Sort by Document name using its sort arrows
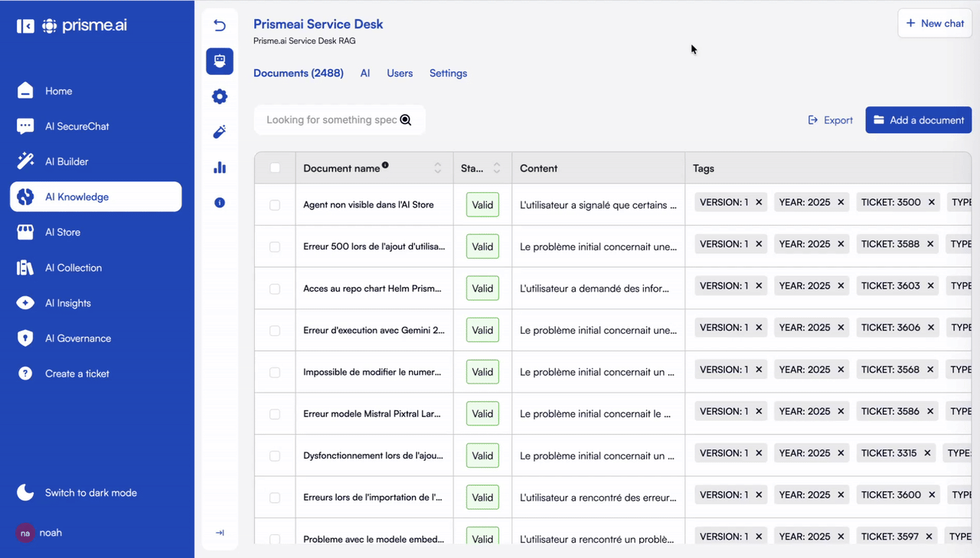 click(437, 168)
